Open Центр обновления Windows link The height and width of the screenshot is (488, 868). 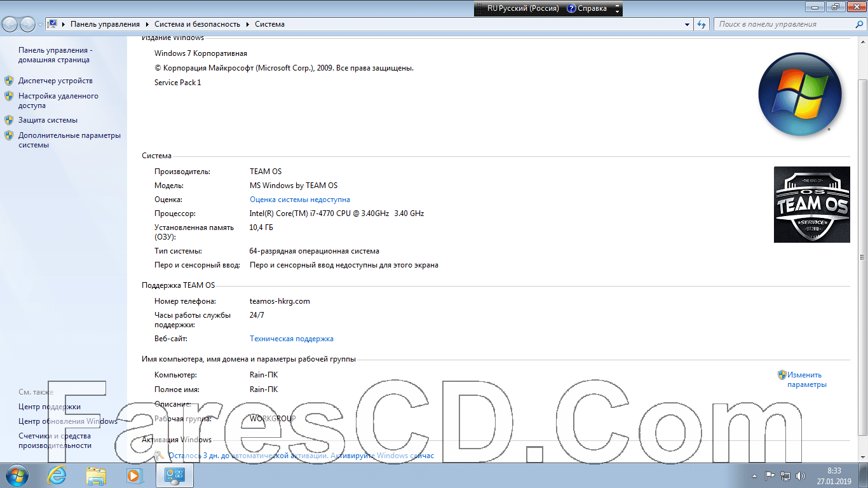(68, 421)
